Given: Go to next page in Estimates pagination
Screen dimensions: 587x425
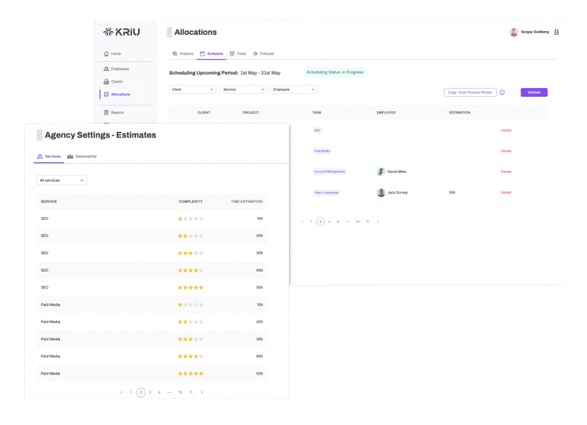Looking at the screenshot, I should coord(202,392).
